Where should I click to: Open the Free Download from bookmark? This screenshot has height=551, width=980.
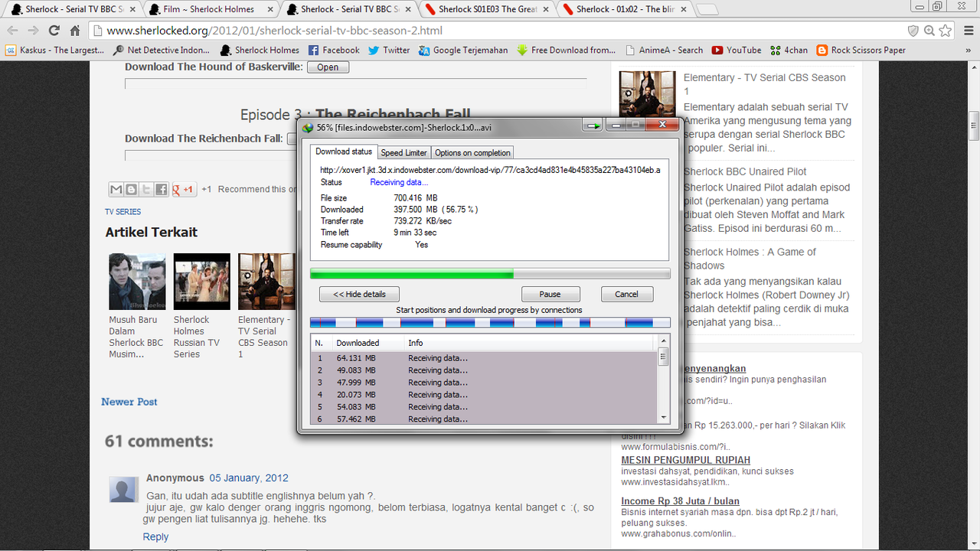pyautogui.click(x=566, y=50)
